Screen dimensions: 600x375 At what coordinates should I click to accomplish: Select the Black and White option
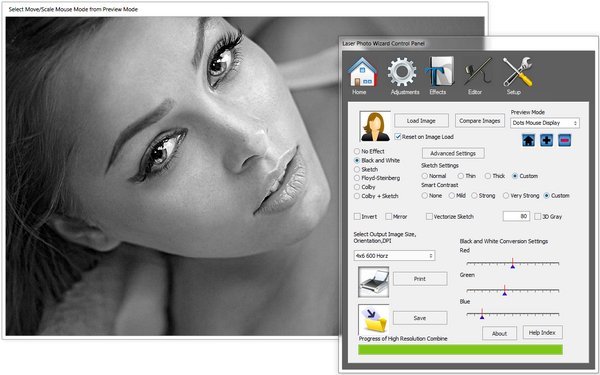pos(377,160)
